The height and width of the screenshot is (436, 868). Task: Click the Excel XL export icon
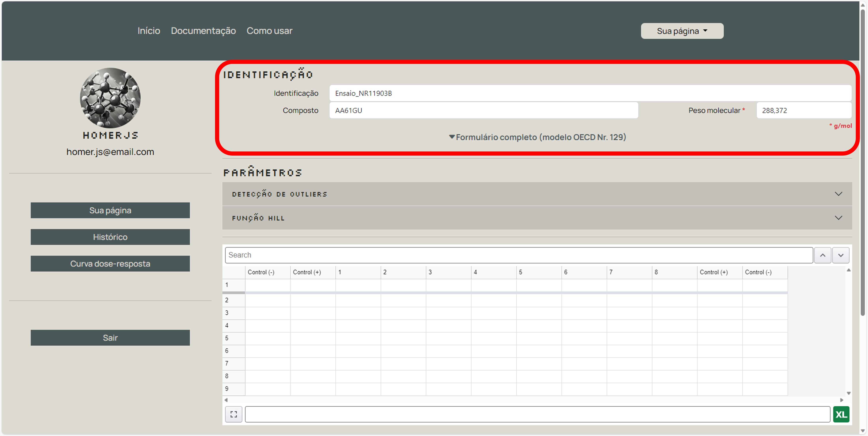(x=841, y=415)
